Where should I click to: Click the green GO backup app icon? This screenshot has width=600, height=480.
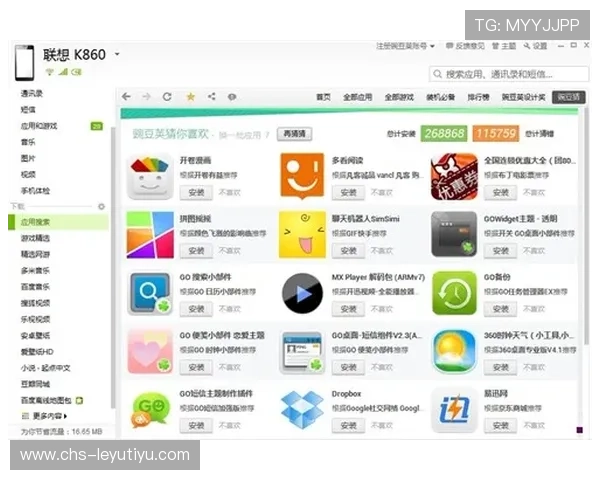pos(454,293)
